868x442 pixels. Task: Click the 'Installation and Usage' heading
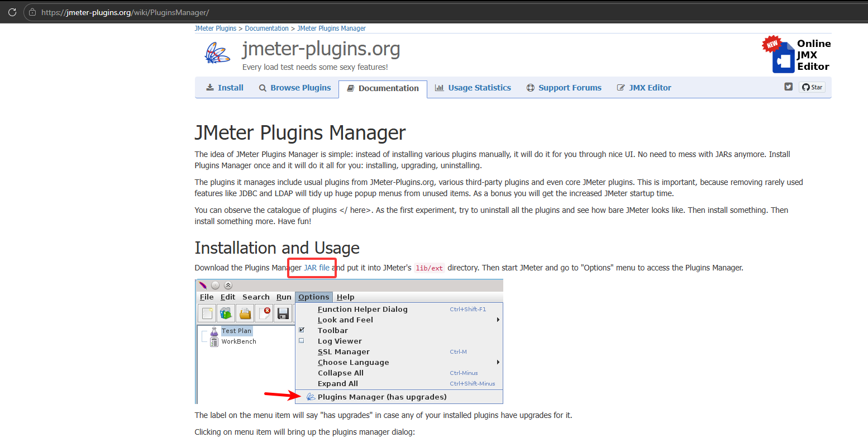pyautogui.click(x=277, y=248)
